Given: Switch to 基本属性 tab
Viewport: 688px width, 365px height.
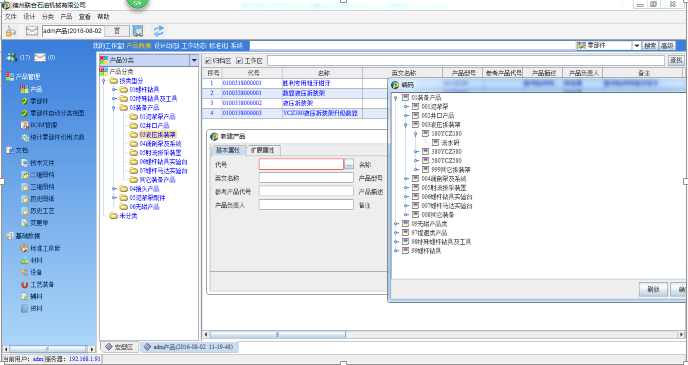Looking at the screenshot, I should coord(228,150).
